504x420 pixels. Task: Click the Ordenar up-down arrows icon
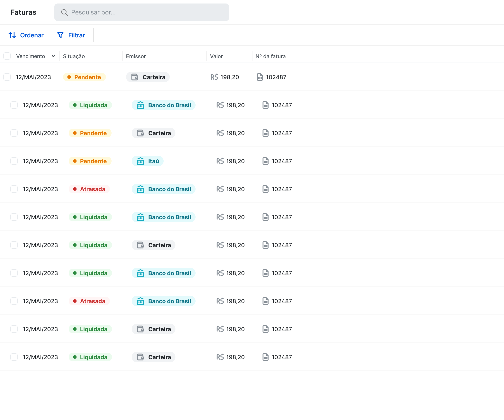coord(12,35)
